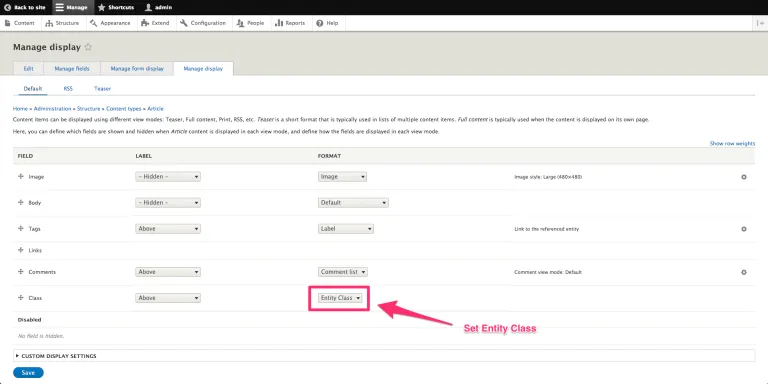This screenshot has width=768, height=384.
Task: Open the Help menu
Action: tap(327, 23)
